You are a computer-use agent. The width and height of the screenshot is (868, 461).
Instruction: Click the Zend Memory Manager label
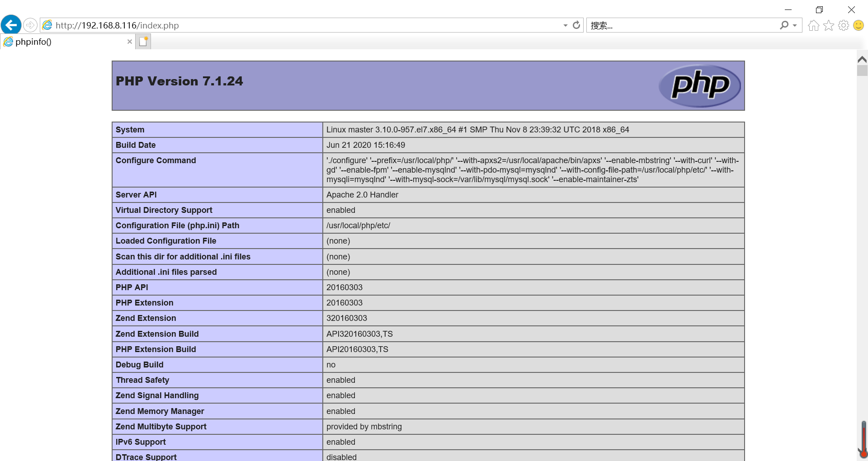click(x=160, y=411)
